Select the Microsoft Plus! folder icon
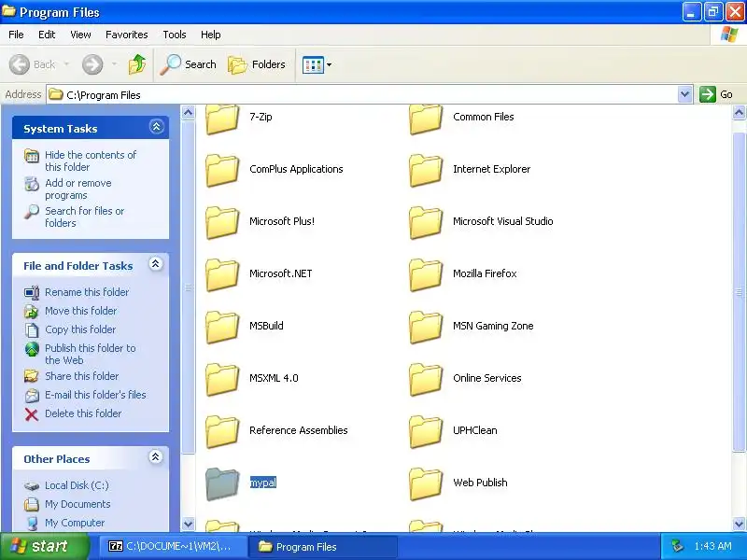Image resolution: width=747 pixels, height=560 pixels. [x=222, y=222]
